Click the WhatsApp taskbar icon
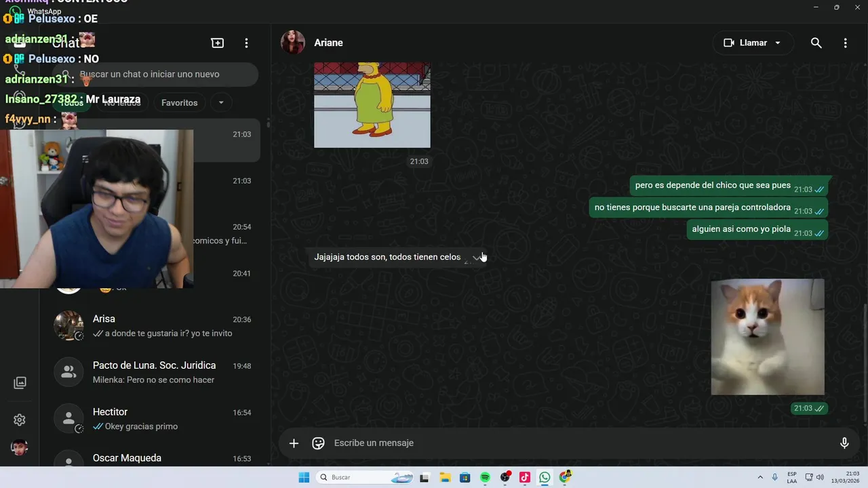 (x=545, y=477)
